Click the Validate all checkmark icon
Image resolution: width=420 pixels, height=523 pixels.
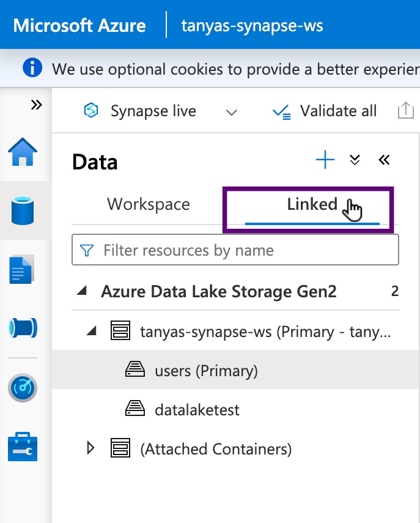click(282, 112)
